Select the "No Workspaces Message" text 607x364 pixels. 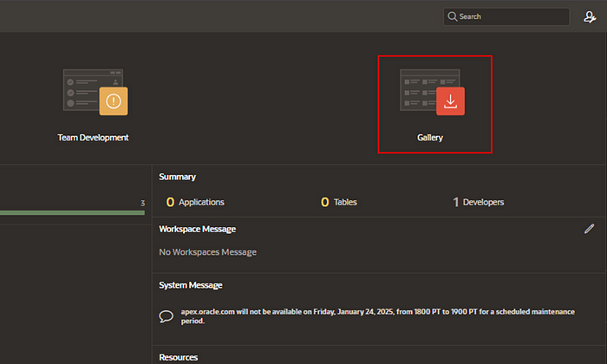pos(208,252)
